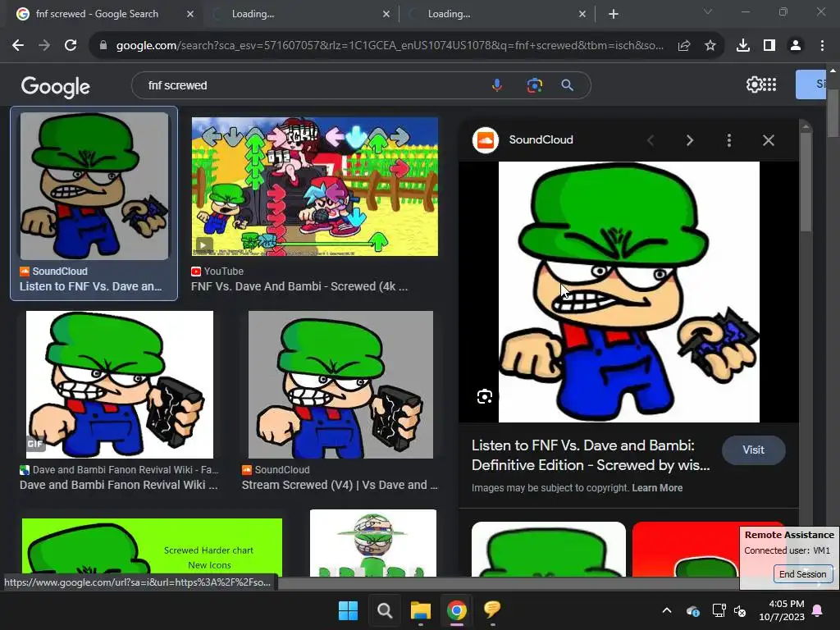Click the lock icon in the address bar

(103, 46)
